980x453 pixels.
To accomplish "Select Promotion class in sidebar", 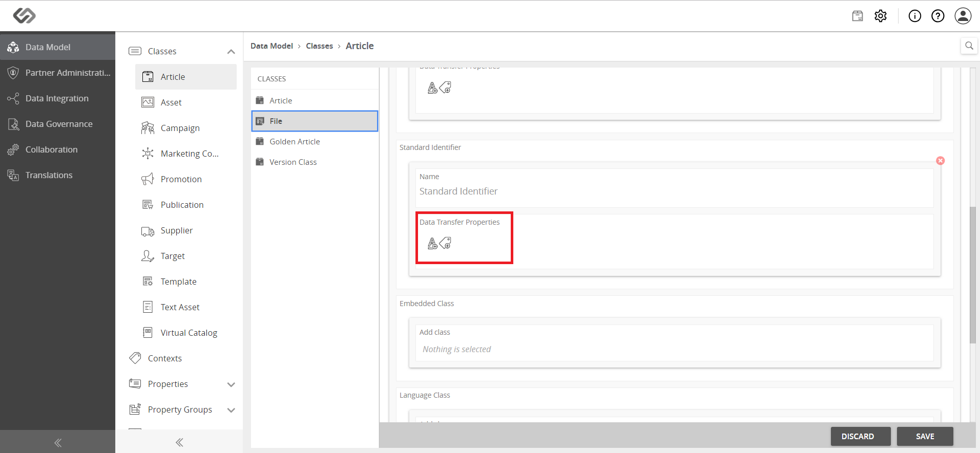I will (x=186, y=179).
